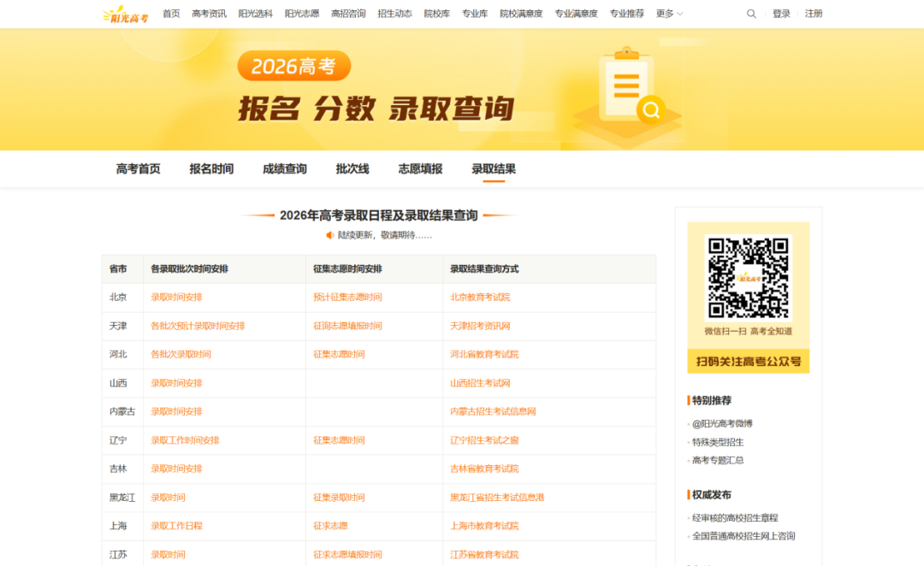The image size is (924, 566).
Task: Visit 辽宁招生考试之窗 link
Action: (x=484, y=440)
